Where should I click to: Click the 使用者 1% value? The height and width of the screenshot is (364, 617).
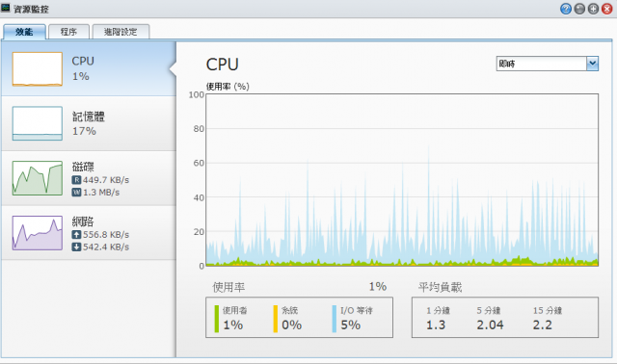(x=233, y=325)
